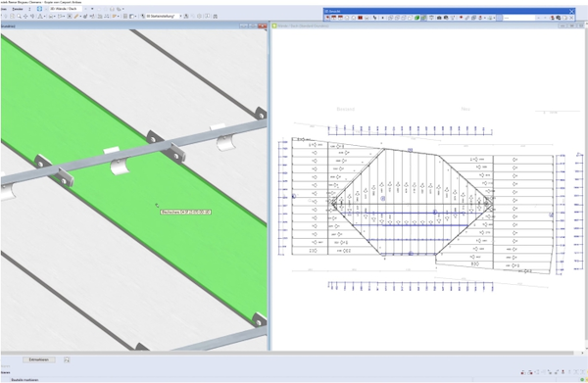The height and width of the screenshot is (383, 588).
Task: Click the pencil edit tool icon
Action: [76, 16]
